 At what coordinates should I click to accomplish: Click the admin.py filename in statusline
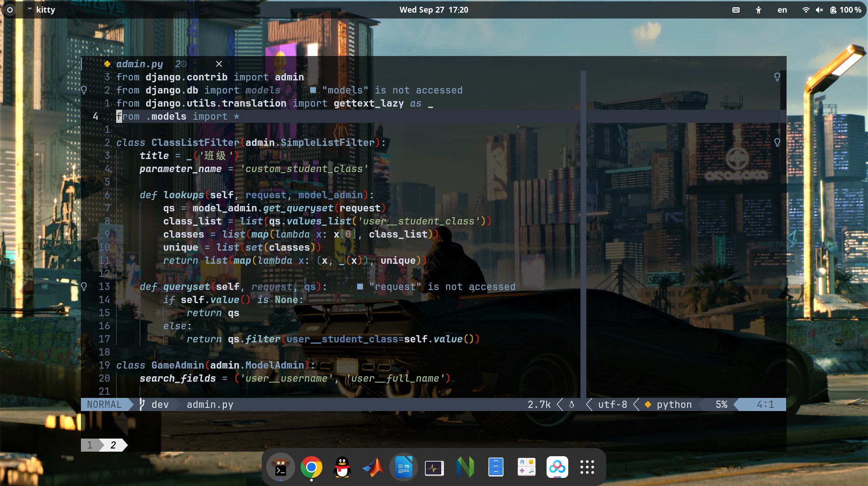point(210,404)
